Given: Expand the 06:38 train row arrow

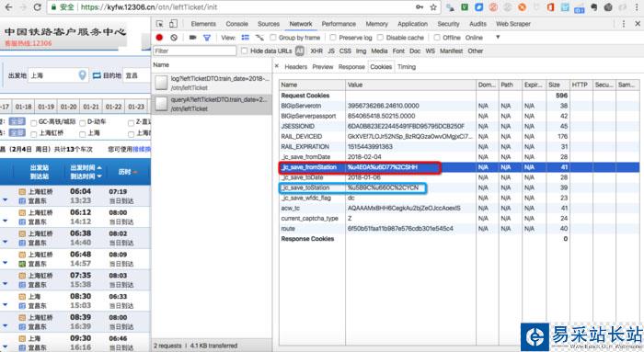Looking at the screenshot, I should tap(5, 242).
